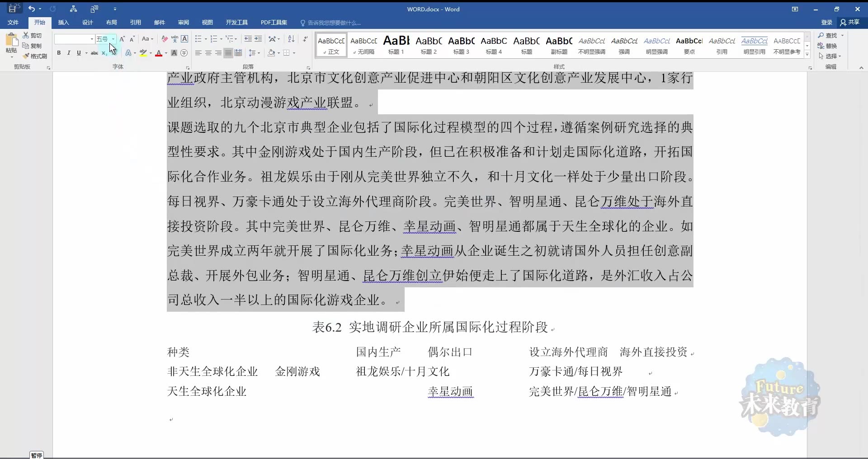The width and height of the screenshot is (868, 459).
Task: Show or hide paragraph marks
Action: click(x=306, y=39)
